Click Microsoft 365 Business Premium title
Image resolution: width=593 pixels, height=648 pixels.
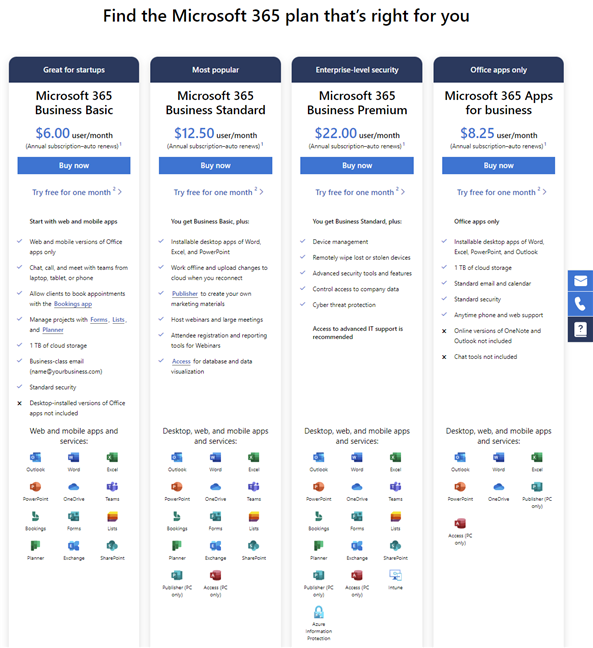pos(357,103)
